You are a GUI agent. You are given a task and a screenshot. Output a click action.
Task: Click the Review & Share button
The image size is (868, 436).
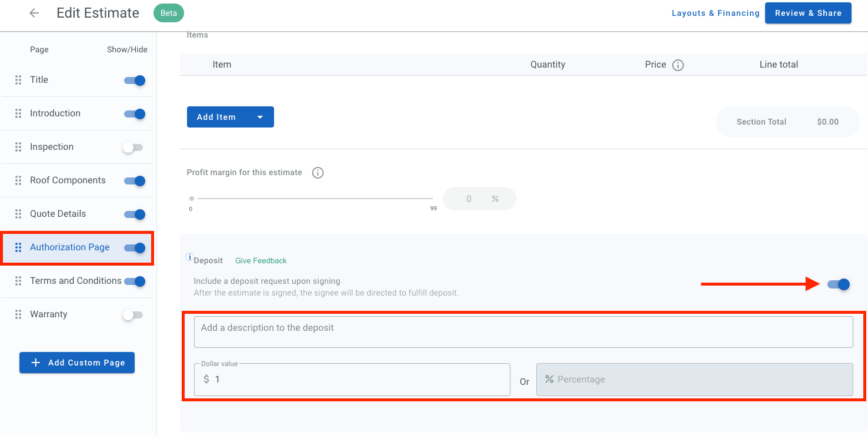tap(807, 13)
